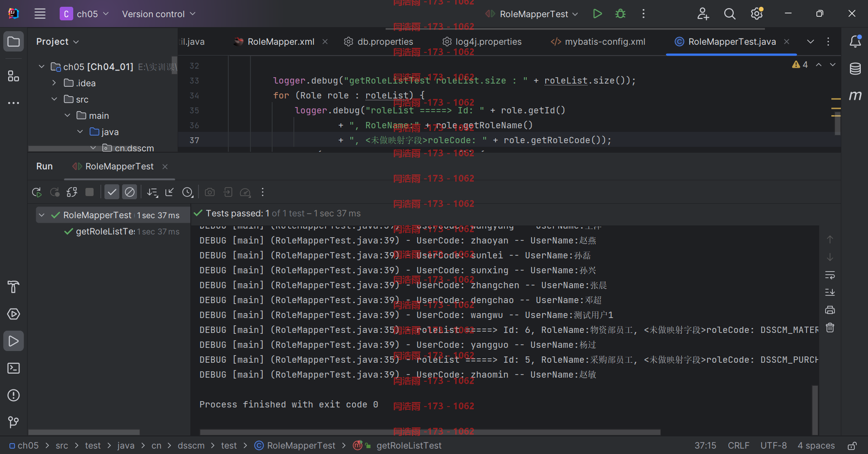Viewport: 868px width, 454px height.
Task: Jump up the stack trace with the up arrow
Action: point(830,239)
